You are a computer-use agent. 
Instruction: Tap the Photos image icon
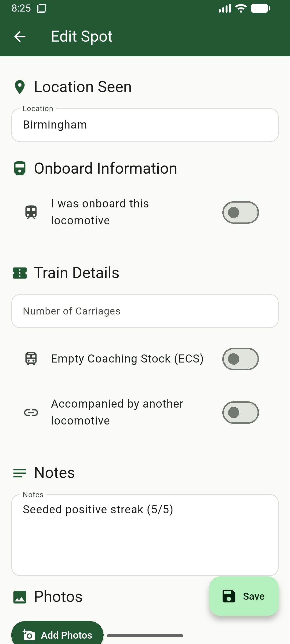[x=20, y=597]
